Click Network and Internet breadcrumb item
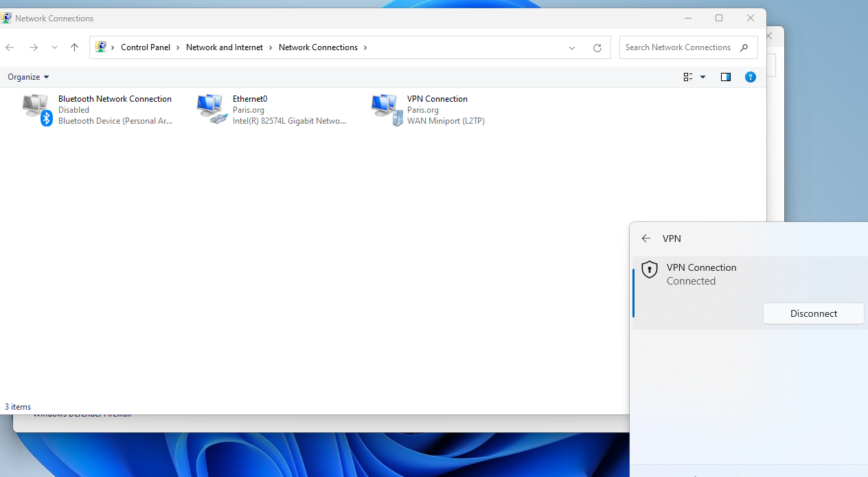Viewport: 868px width, 477px height. tap(225, 47)
